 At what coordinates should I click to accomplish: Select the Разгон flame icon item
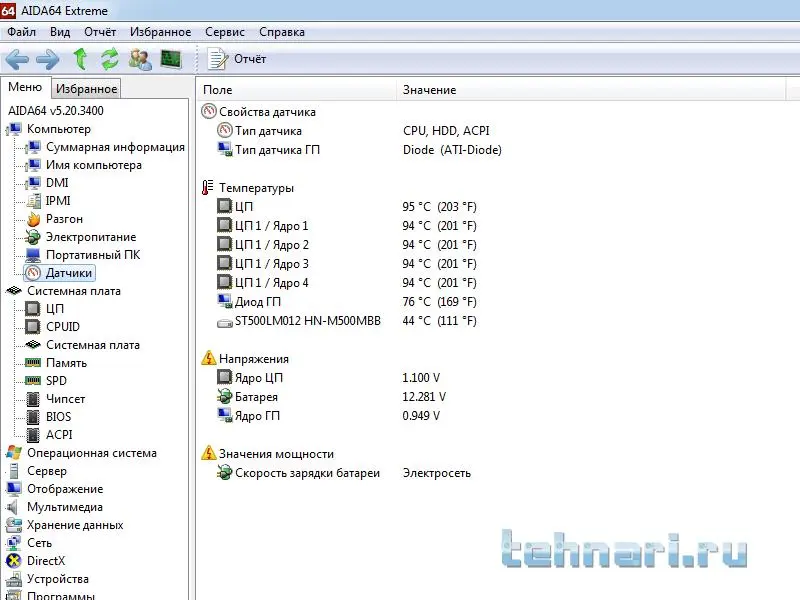pos(34,219)
